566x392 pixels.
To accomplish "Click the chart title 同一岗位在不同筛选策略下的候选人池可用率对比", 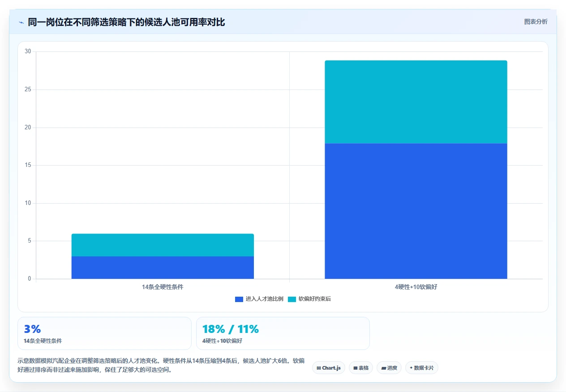I will click(126, 22).
